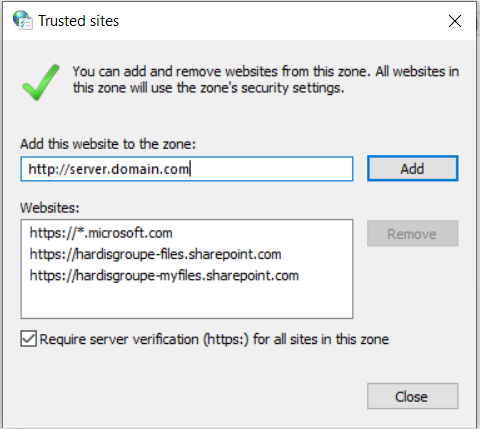Click the empty dialog background left of the Close button
Screen dimensions: 480x429
click(187, 396)
